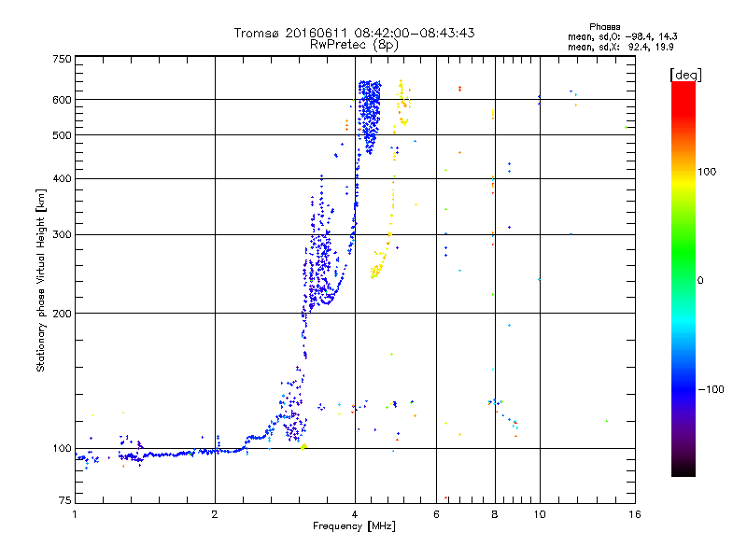Click the x-axis label '4'
This screenshot has height=560, width=747.
click(x=355, y=514)
